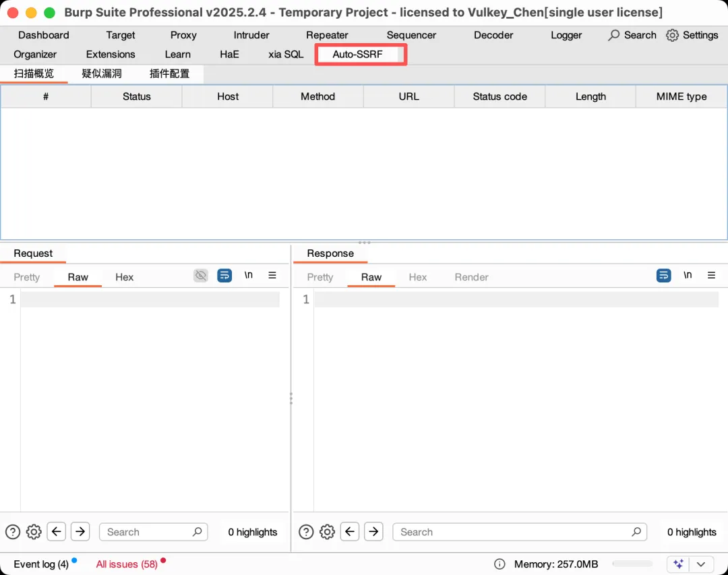Sort table by Length column
This screenshot has height=575, width=728.
click(x=590, y=96)
